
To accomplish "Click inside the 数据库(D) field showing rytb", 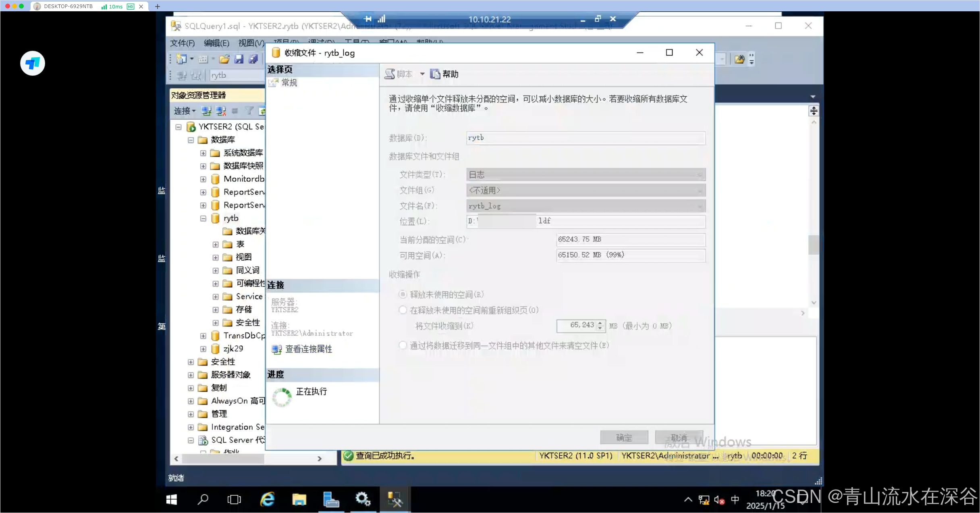I will (584, 138).
